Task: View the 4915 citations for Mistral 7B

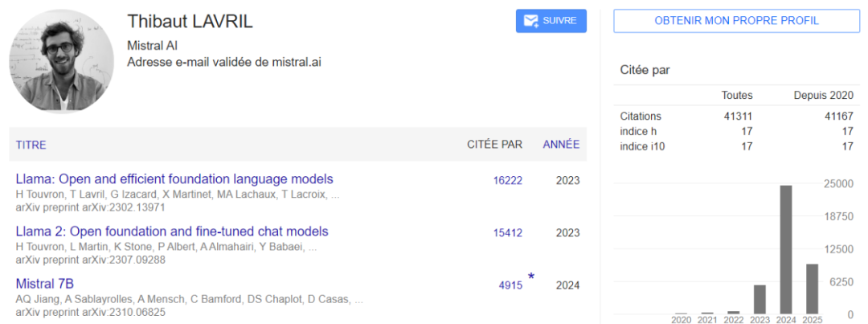Action: [510, 285]
